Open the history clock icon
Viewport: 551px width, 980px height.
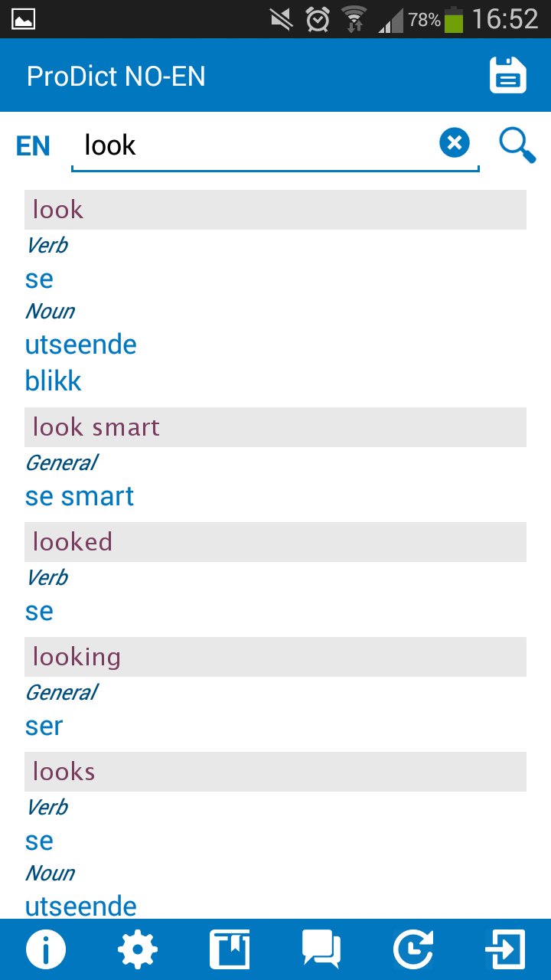click(x=413, y=949)
